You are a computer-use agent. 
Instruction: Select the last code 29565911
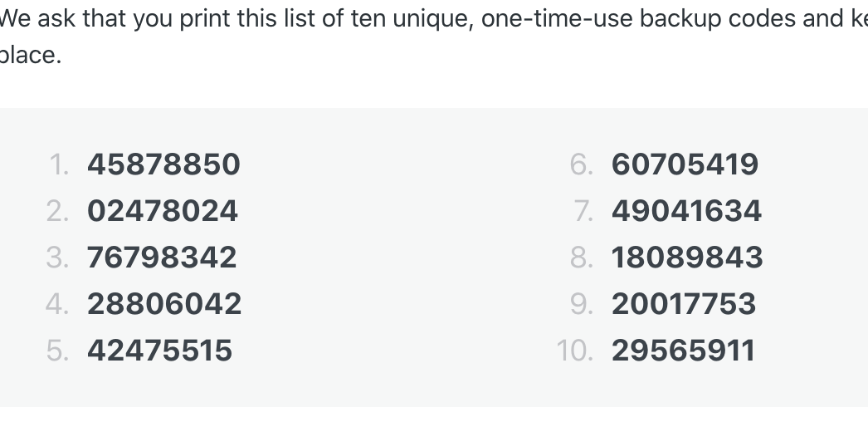click(x=683, y=351)
